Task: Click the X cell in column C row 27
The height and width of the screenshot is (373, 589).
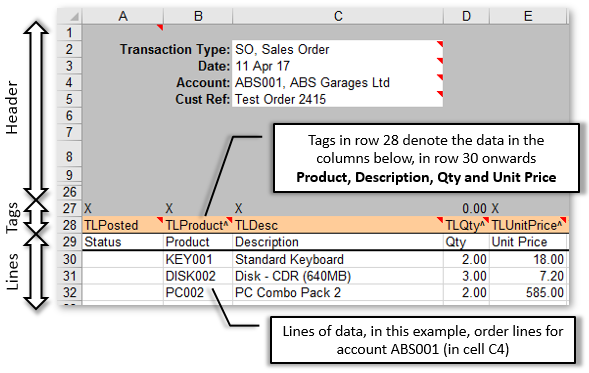Action: [338, 208]
